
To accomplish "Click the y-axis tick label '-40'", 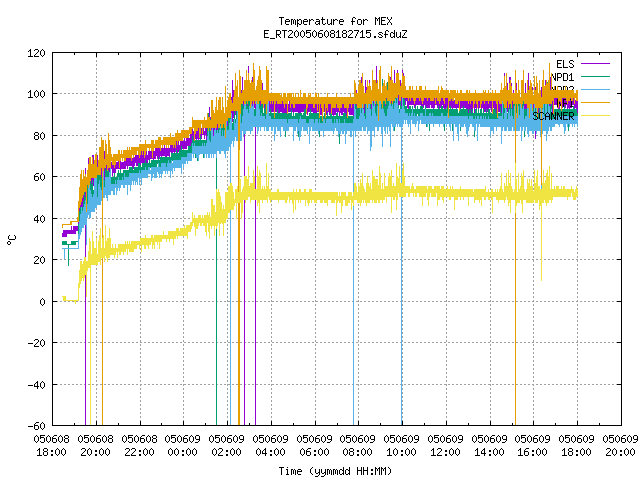I will [36, 385].
